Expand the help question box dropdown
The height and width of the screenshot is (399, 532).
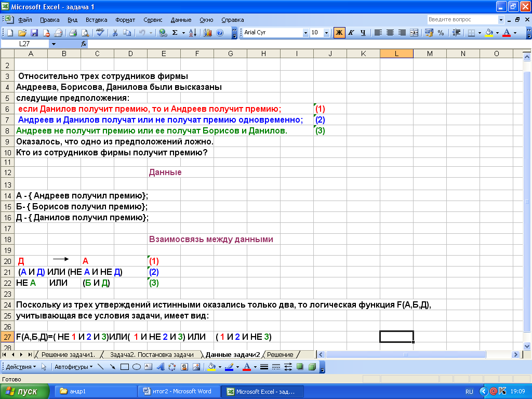pyautogui.click(x=501, y=20)
